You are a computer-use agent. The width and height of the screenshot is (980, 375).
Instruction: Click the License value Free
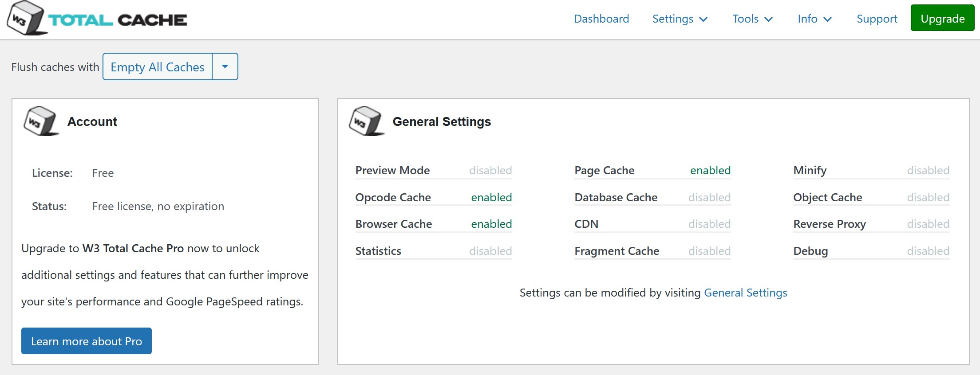(x=103, y=173)
